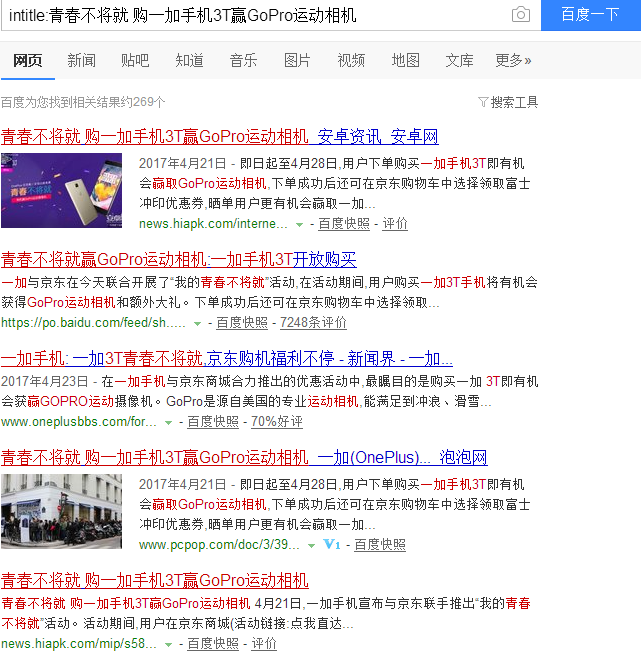Click 评价 for news.hiapk.com/mip result
Viewport: 641px width, 663px height.
point(264,644)
